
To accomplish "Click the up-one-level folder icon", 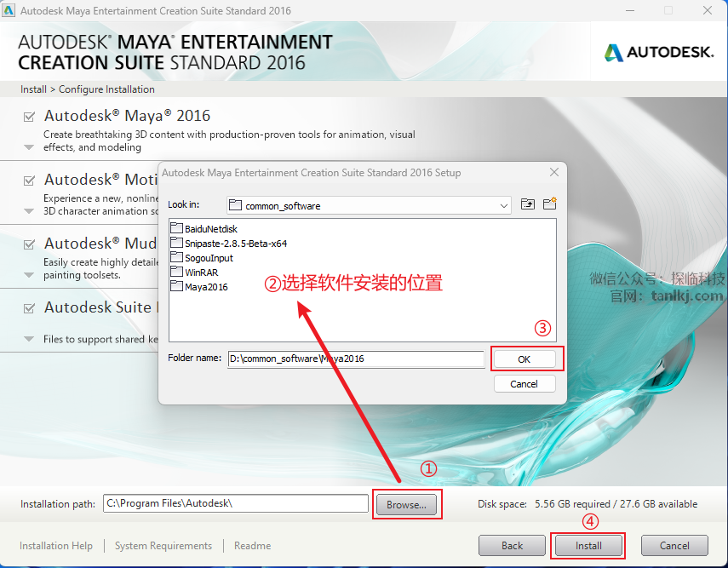I will pos(527,204).
